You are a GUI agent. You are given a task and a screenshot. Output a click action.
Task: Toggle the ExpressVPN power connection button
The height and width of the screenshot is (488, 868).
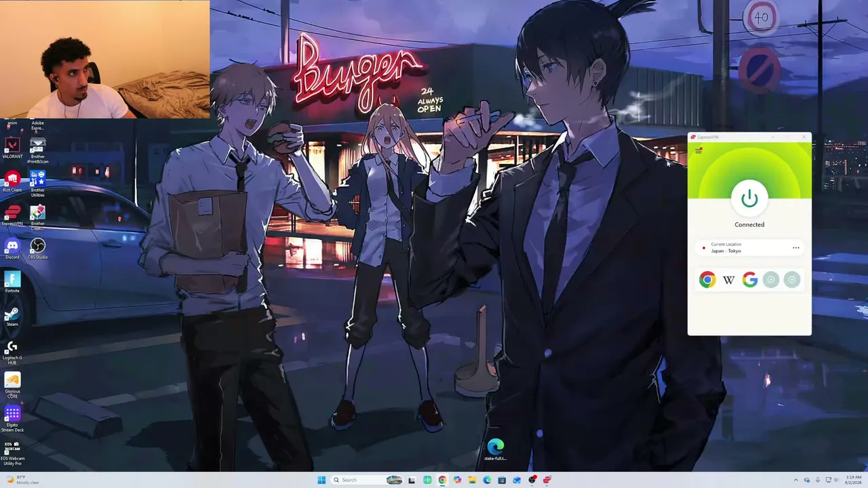[x=749, y=199]
